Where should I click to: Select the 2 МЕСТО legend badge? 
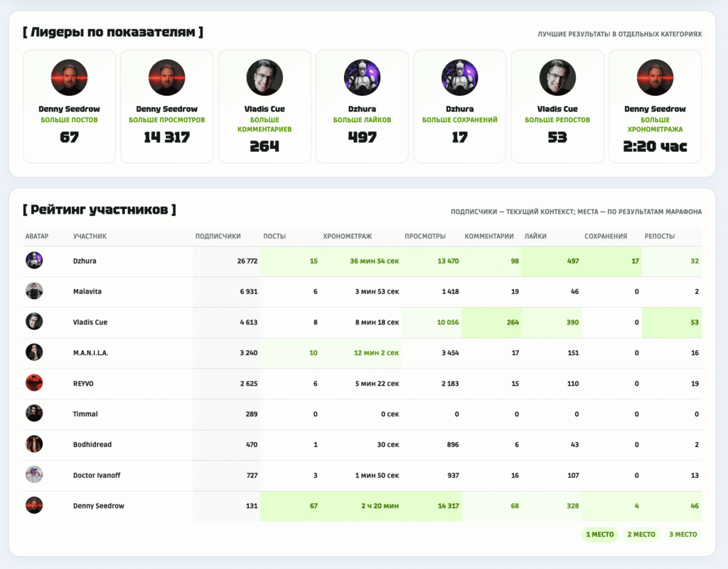pyautogui.click(x=641, y=534)
